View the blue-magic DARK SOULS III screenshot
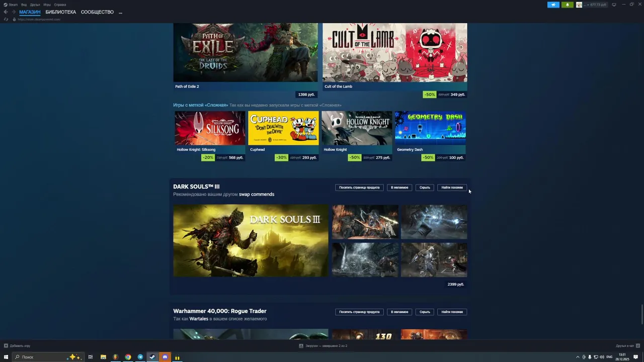This screenshot has height=362, width=644. click(x=434, y=222)
